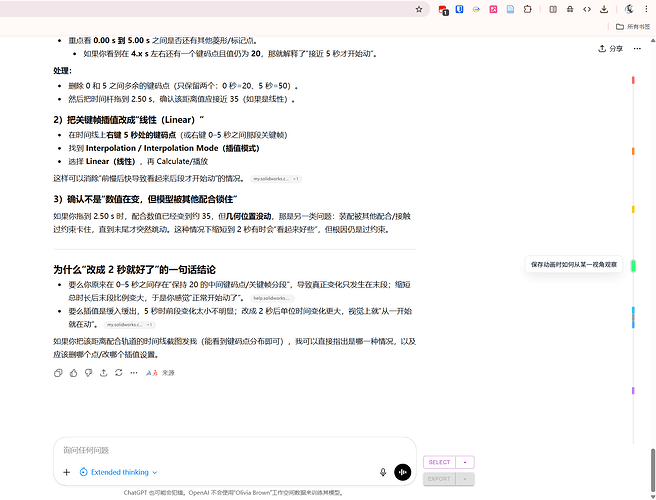Click the message input field 询问任何问题
Viewport: 656px width, 500px height.
(234, 450)
